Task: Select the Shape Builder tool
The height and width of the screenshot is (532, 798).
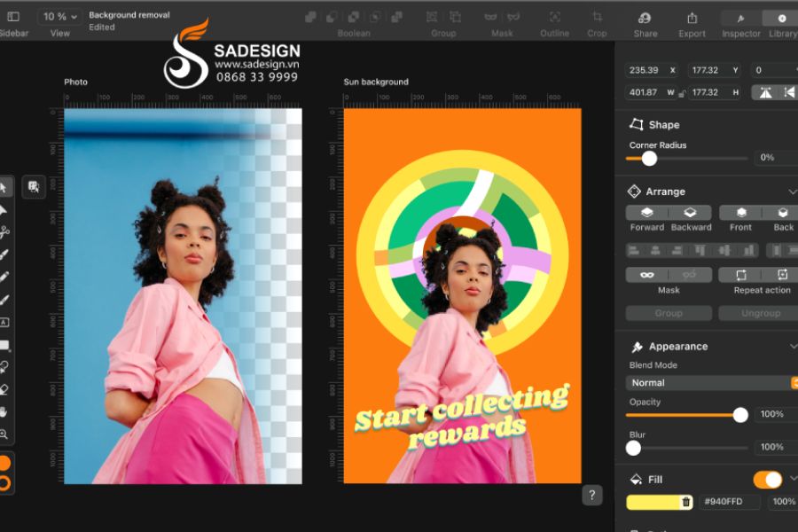Action: [x=4, y=367]
